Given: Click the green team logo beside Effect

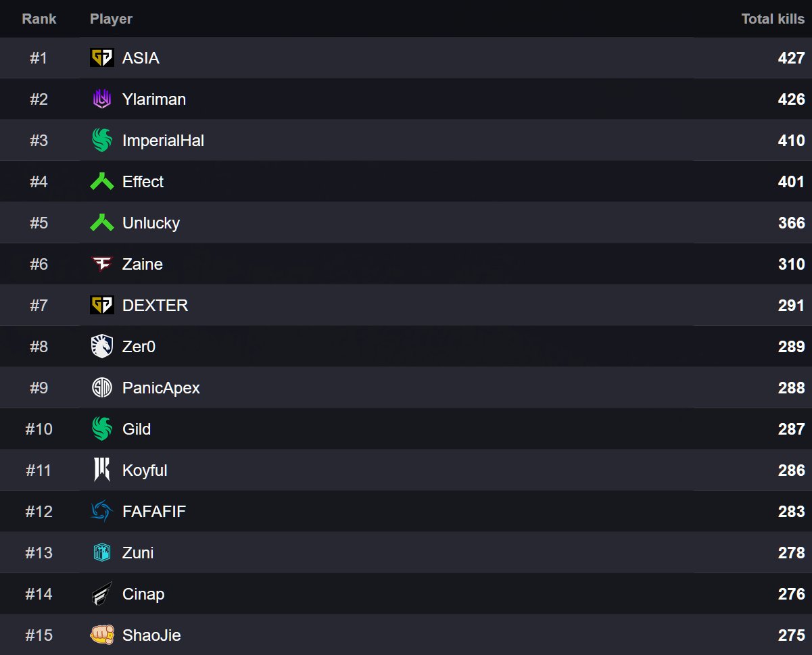Looking at the screenshot, I should pos(102,182).
